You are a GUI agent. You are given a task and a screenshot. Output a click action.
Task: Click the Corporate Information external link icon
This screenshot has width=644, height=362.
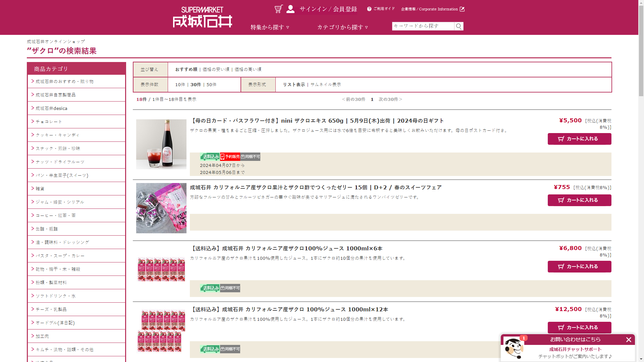[462, 9]
